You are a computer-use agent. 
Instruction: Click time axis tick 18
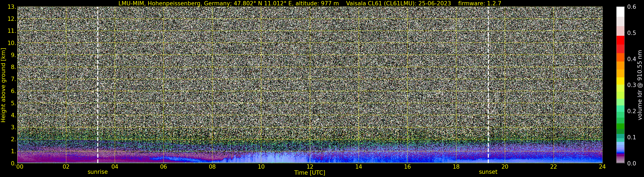(x=456, y=167)
